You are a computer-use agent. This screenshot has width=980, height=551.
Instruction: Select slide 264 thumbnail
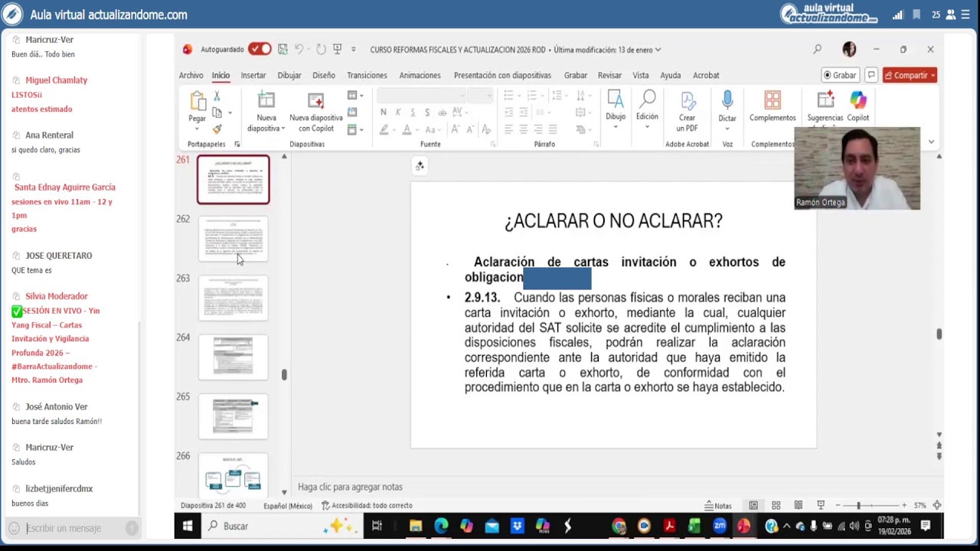234,357
